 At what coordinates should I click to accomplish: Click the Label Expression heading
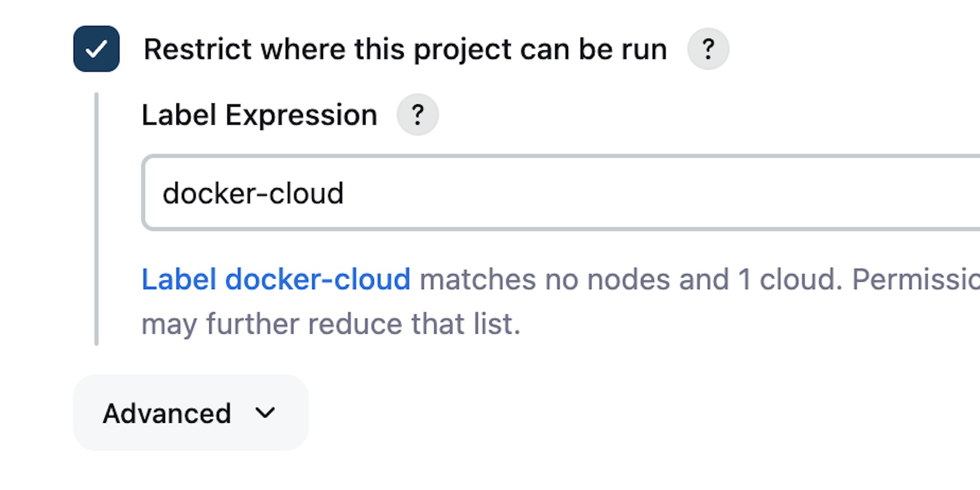coord(259,115)
